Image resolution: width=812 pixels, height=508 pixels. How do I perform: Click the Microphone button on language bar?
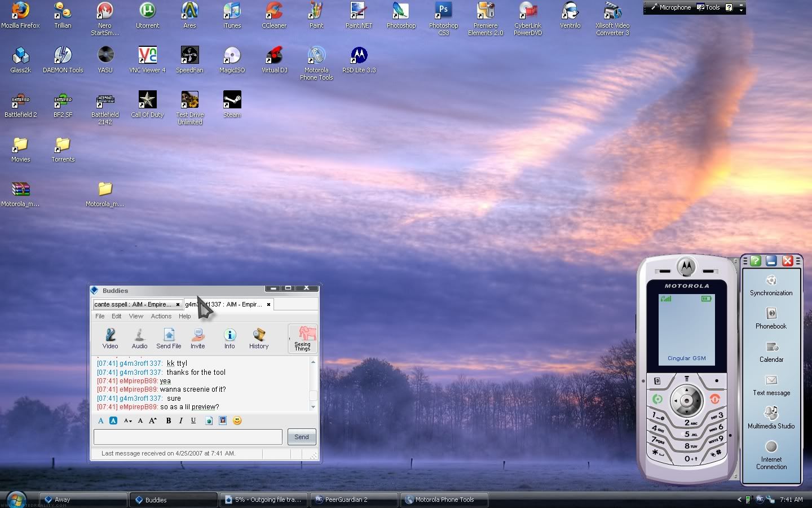pos(670,7)
